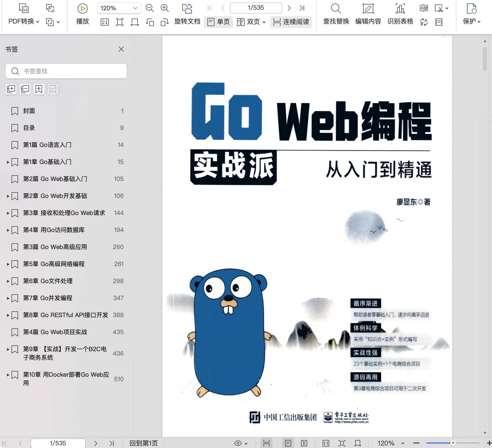Expand 第4章 用Go访问数据库 bookmark
The height and width of the screenshot is (448, 492).
[x=8, y=230]
